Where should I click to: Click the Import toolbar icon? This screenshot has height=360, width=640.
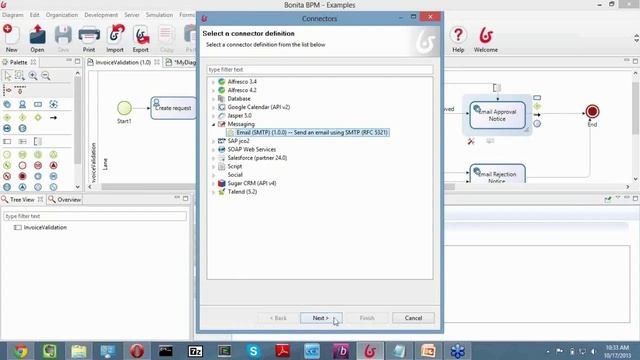pyautogui.click(x=116, y=35)
